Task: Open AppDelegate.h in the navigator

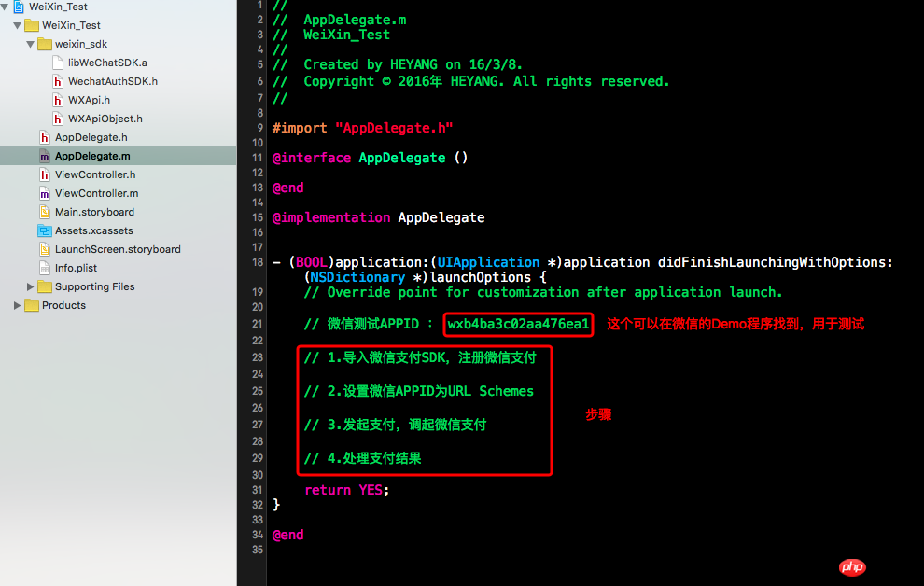Action: tap(91, 137)
